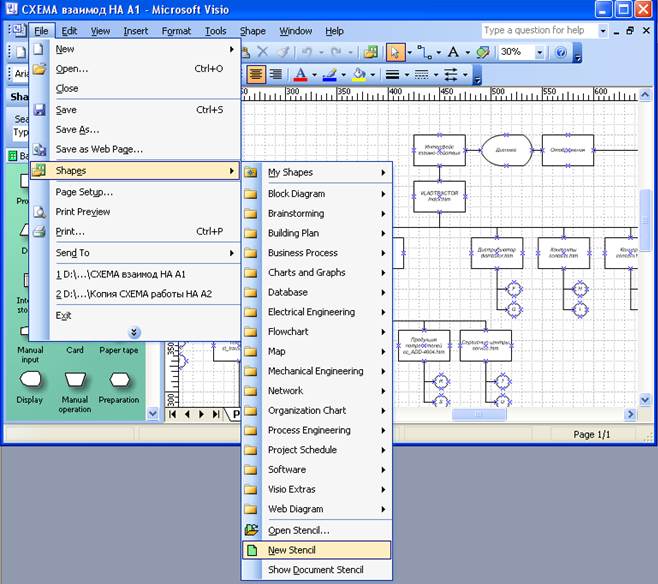Open Text Color dropdown arrow
Screen dimensions: 658x584
point(314,75)
